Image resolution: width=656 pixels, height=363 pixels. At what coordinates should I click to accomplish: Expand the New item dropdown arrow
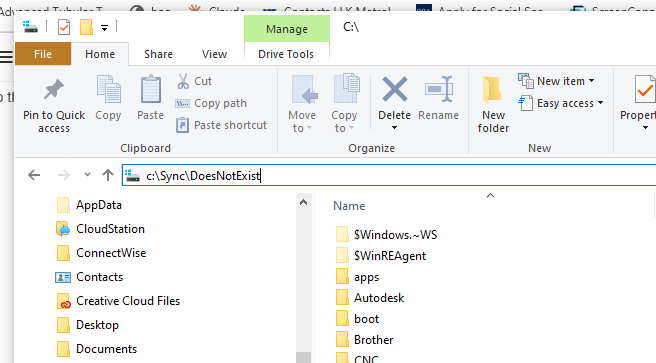pyautogui.click(x=591, y=81)
